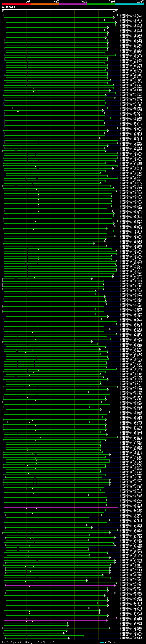Select the UniRef100_C1N5X9 entry
146x644 pixels.
(131, 93)
